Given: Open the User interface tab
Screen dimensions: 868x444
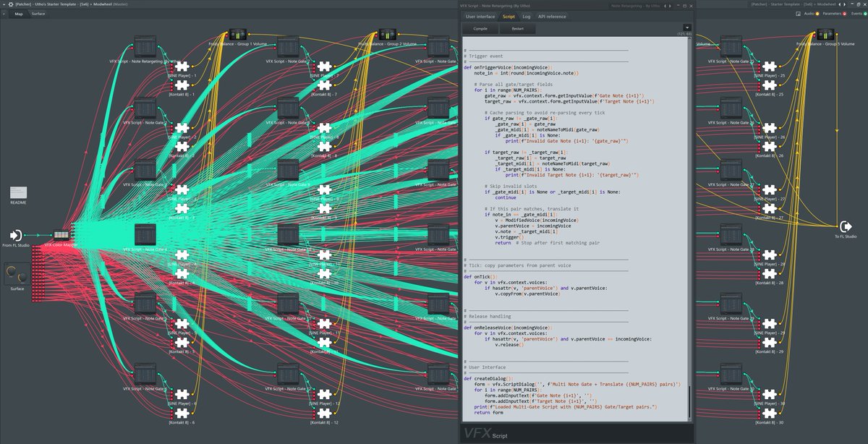Looking at the screenshot, I should 480,16.
